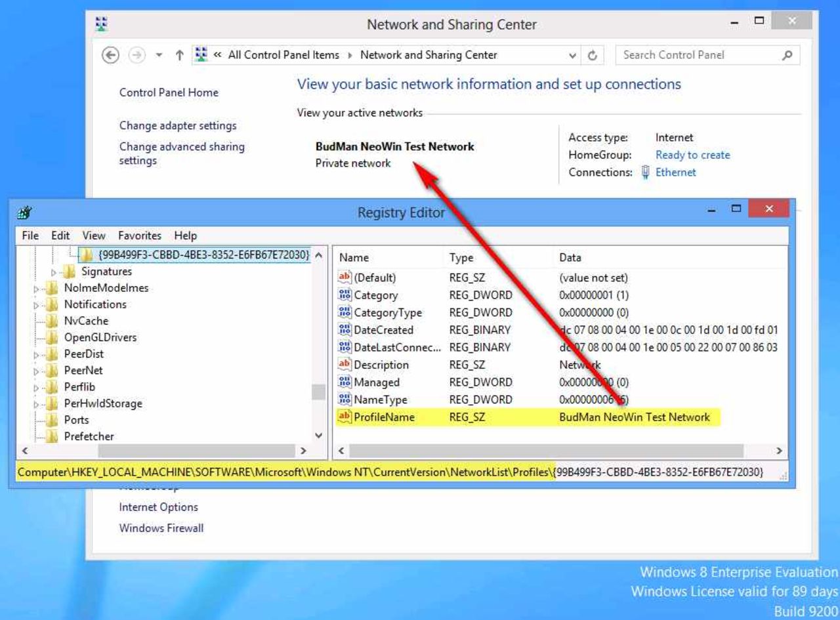Open the Favorites menu

click(x=139, y=236)
